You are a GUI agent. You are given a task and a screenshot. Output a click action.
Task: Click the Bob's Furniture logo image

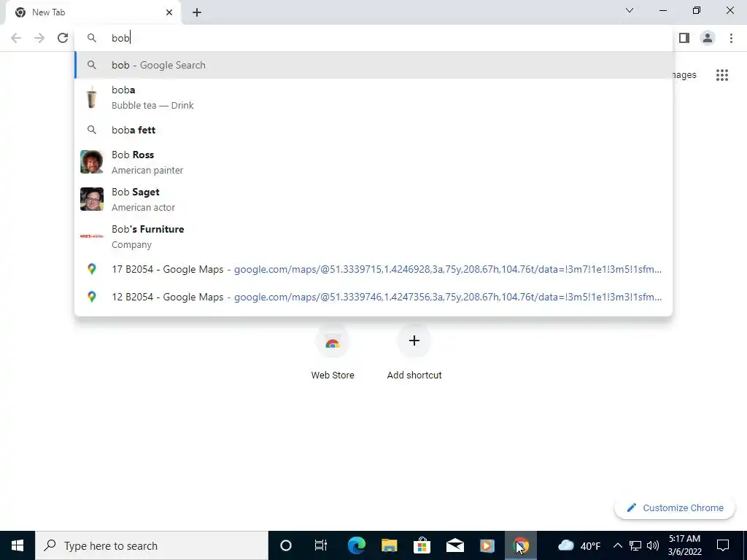coord(91,236)
